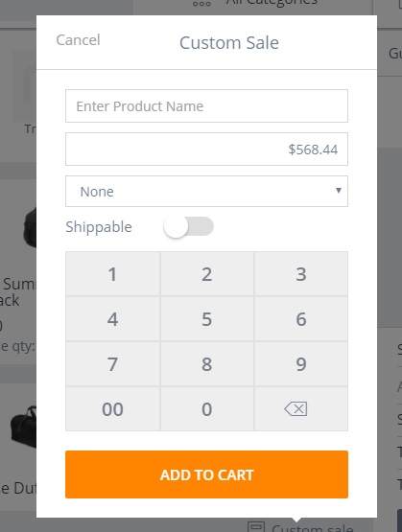Open the None dropdown
Screen dimensions: 402x532
click(x=206, y=192)
